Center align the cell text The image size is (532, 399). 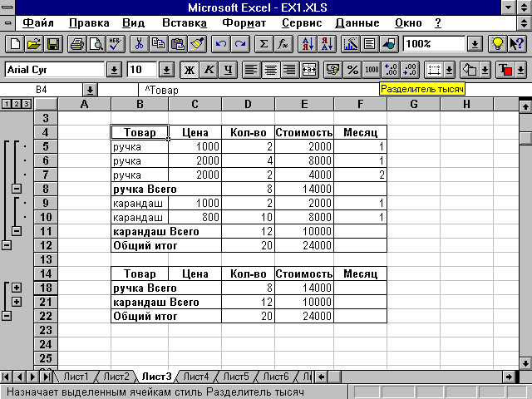pyautogui.click(x=270, y=70)
